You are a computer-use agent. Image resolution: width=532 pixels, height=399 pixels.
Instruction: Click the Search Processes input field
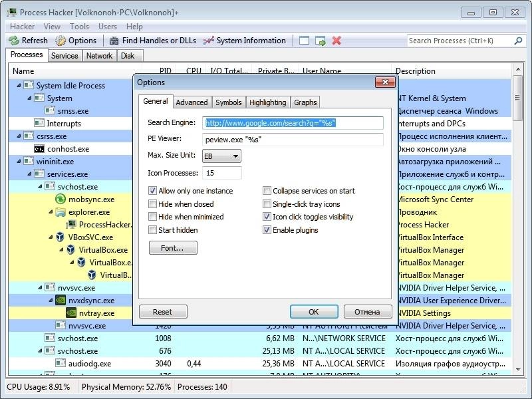460,41
